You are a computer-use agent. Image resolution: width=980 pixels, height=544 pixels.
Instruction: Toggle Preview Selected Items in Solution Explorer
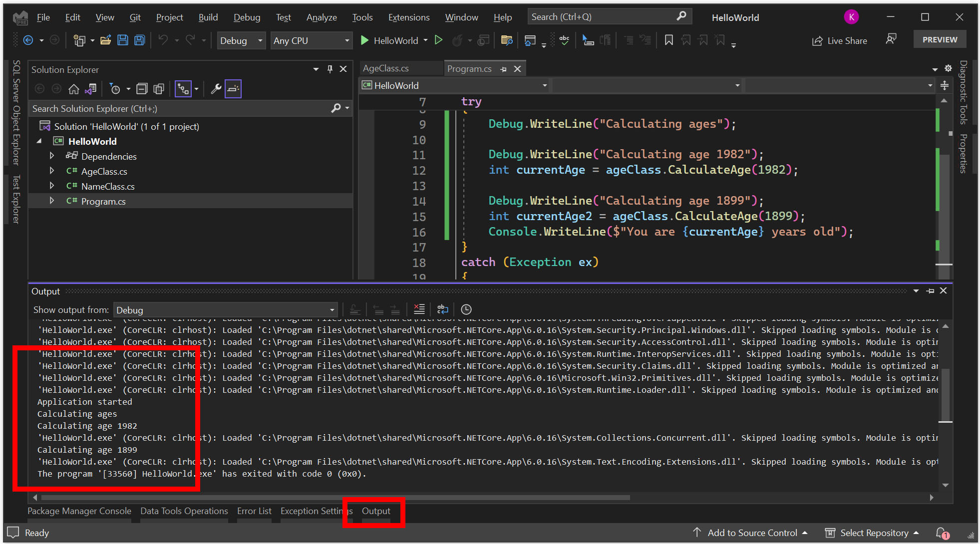(233, 89)
